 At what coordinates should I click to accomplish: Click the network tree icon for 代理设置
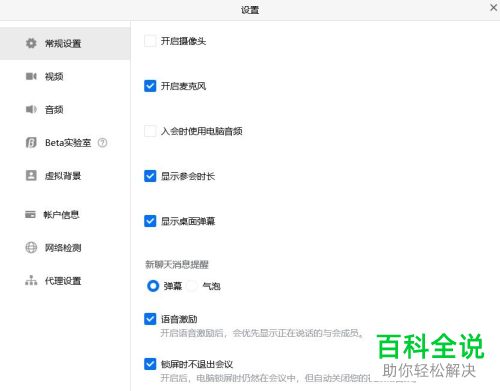click(31, 280)
